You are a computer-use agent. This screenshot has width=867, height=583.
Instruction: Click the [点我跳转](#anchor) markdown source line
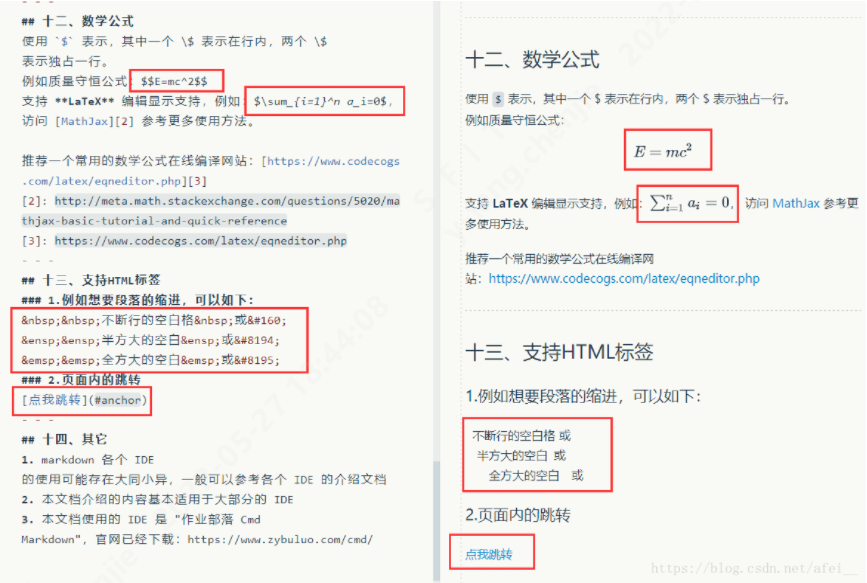click(85, 400)
